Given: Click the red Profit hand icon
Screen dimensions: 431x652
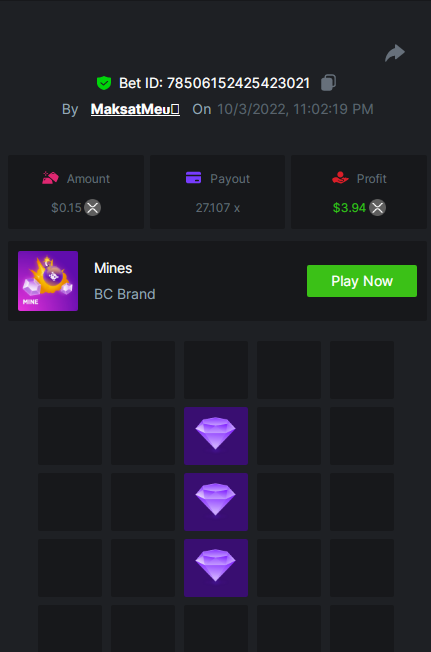Looking at the screenshot, I should (340, 178).
